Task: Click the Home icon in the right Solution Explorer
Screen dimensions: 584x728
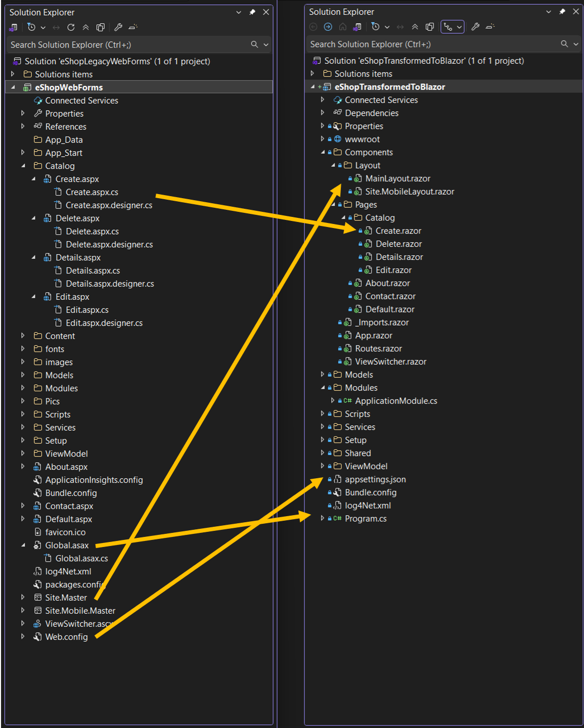Action: tap(343, 26)
